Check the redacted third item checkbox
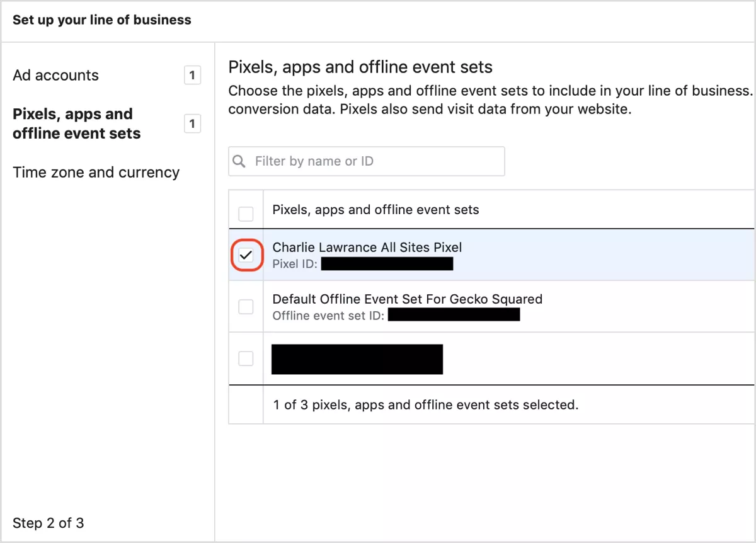 [246, 358]
